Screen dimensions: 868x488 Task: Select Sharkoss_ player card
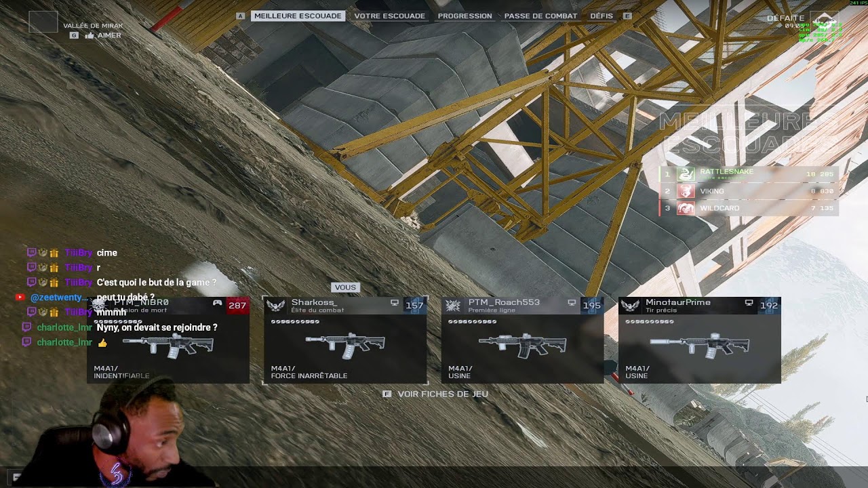[x=345, y=340]
